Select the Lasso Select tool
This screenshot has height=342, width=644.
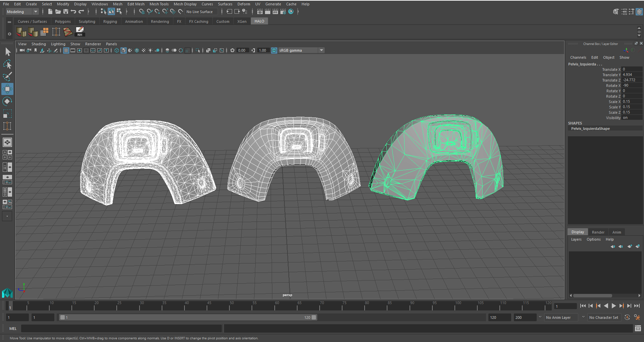click(7, 64)
